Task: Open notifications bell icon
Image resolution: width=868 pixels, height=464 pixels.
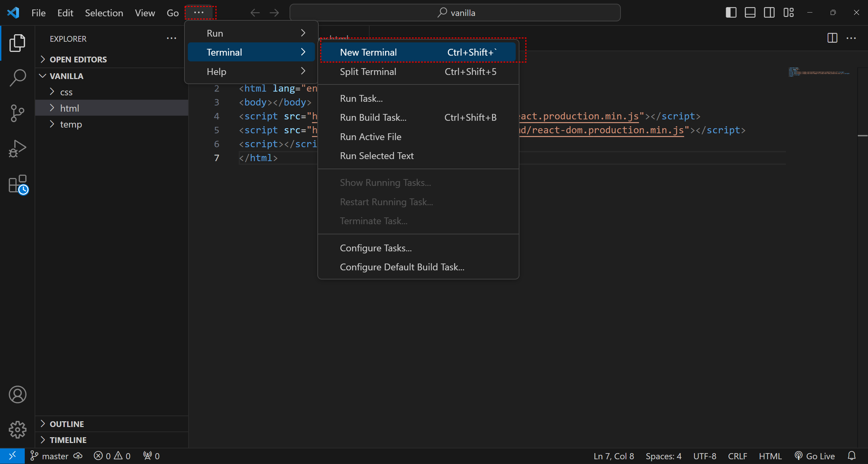Action: tap(852, 456)
